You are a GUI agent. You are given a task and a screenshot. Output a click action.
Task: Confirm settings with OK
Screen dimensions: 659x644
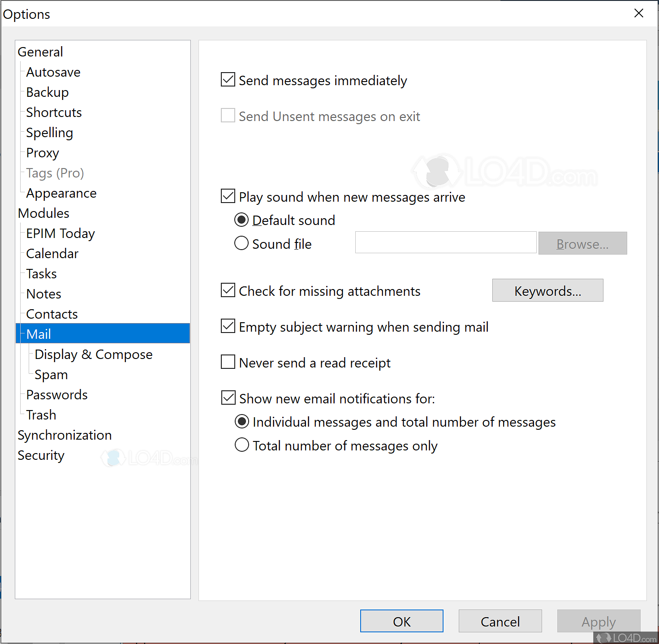point(401,621)
